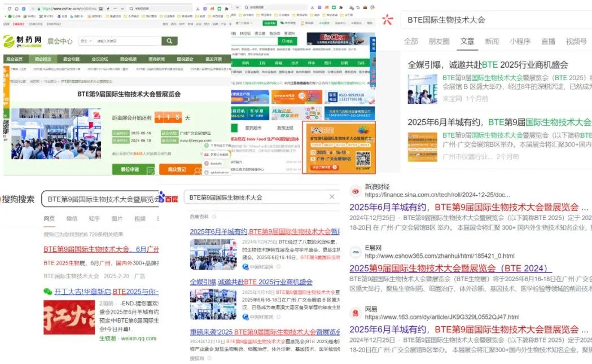Viewport: 592px width, 364px height.
Task: Switch to the 网页 tab in Sogou search
Action: click(49, 218)
